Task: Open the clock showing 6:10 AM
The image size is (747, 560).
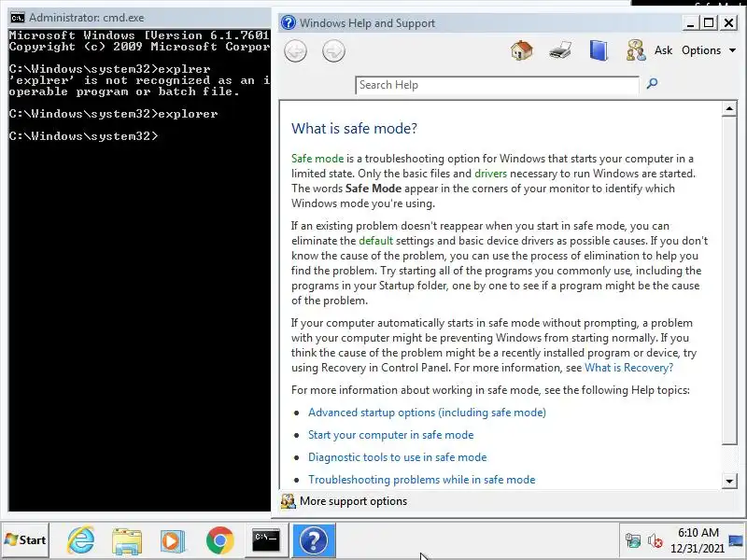Action: click(698, 540)
